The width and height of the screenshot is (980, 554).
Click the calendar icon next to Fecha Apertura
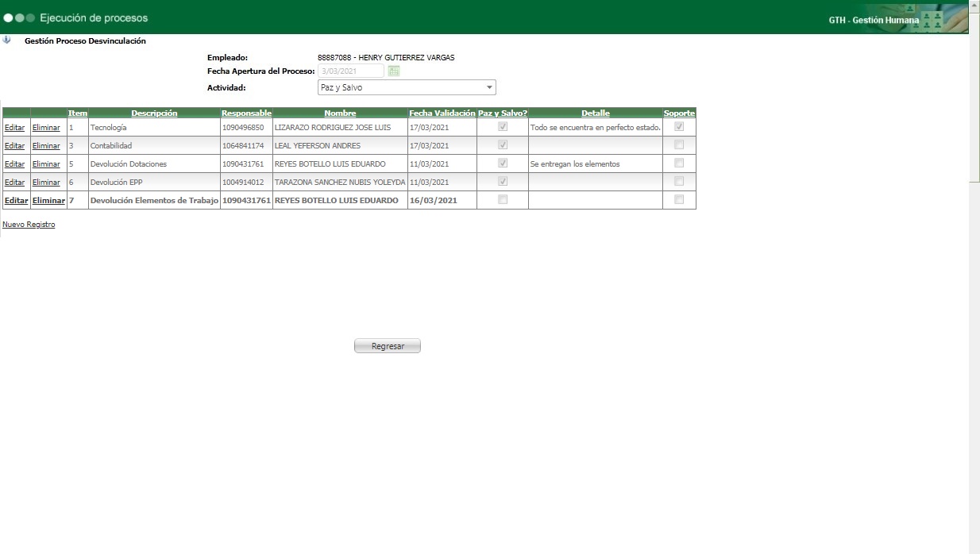pyautogui.click(x=394, y=71)
